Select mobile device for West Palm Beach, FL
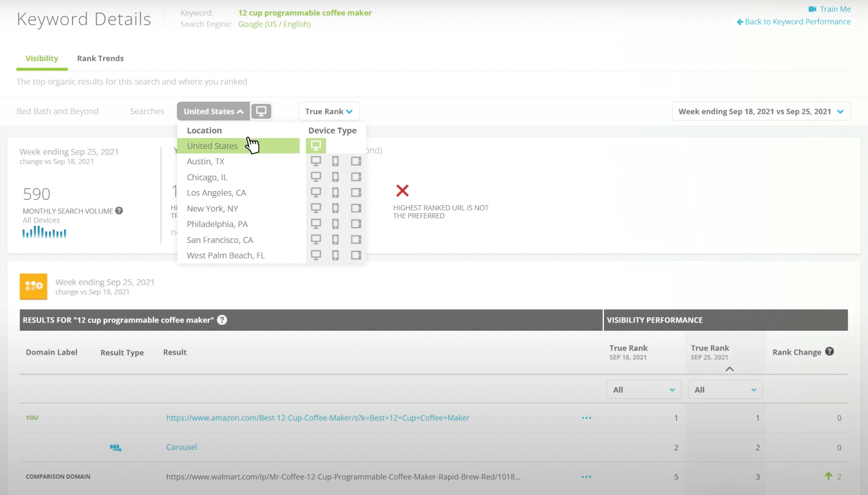Image resolution: width=868 pixels, height=495 pixels. tap(336, 255)
